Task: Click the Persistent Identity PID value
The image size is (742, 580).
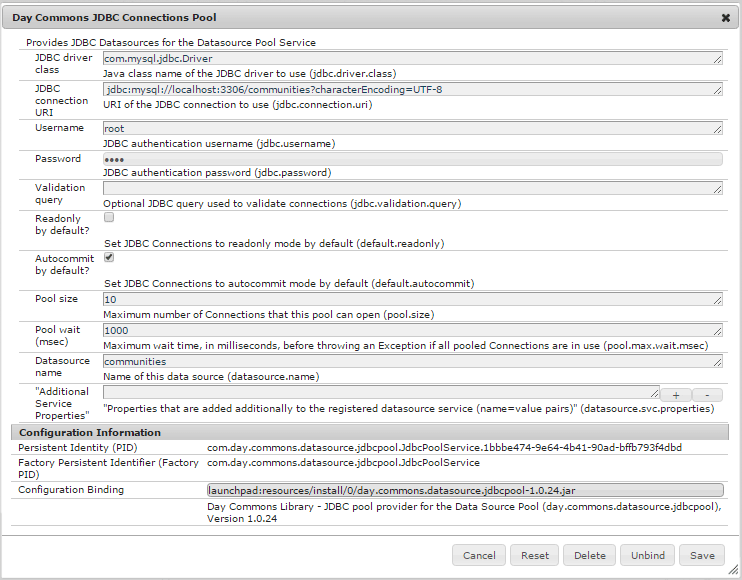Action: tap(444, 448)
